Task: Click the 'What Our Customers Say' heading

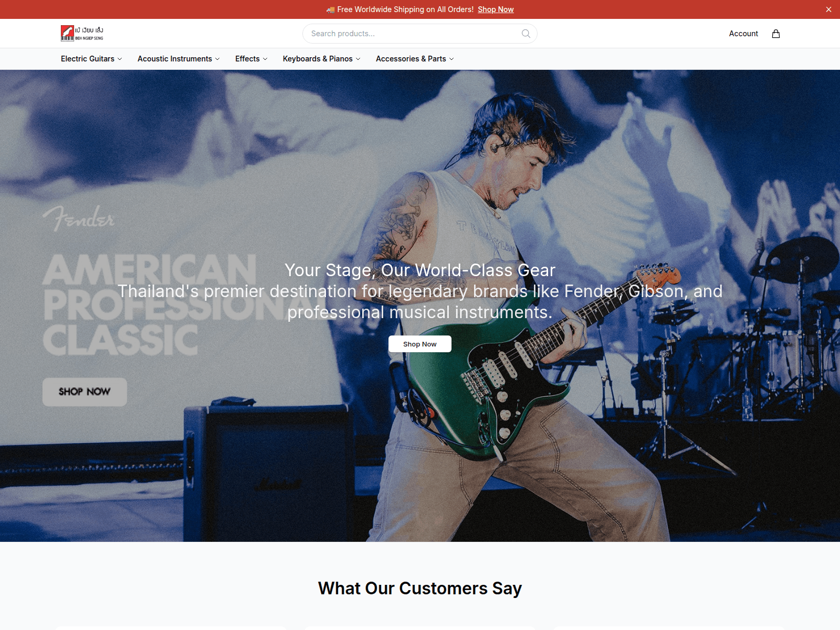Action: [x=420, y=589]
